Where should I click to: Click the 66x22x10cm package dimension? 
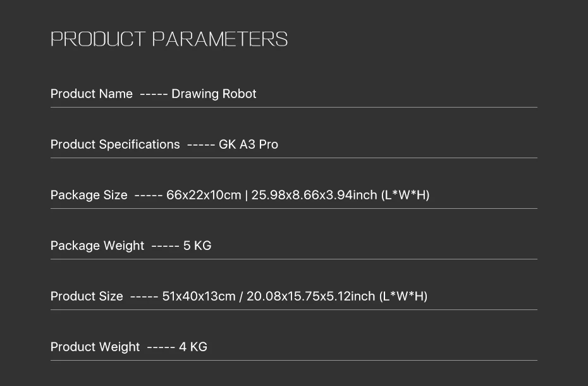(204, 195)
